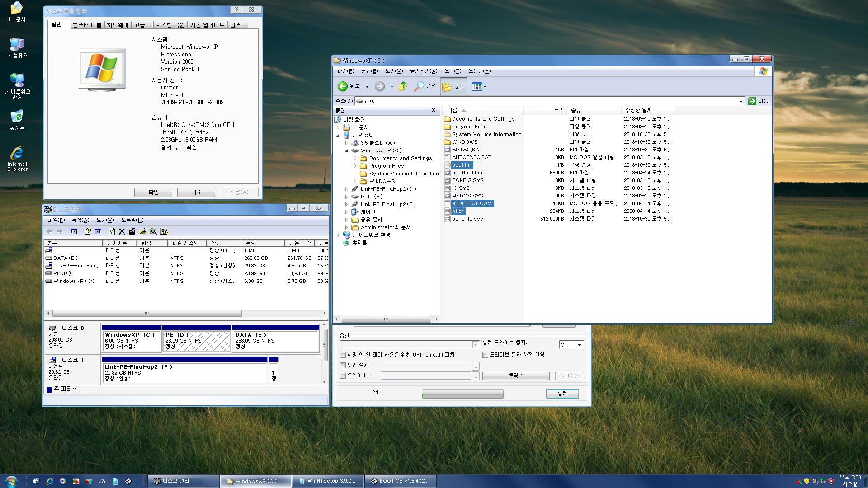
Task: Select the Recycle Bin desktop icon
Action: [x=17, y=120]
